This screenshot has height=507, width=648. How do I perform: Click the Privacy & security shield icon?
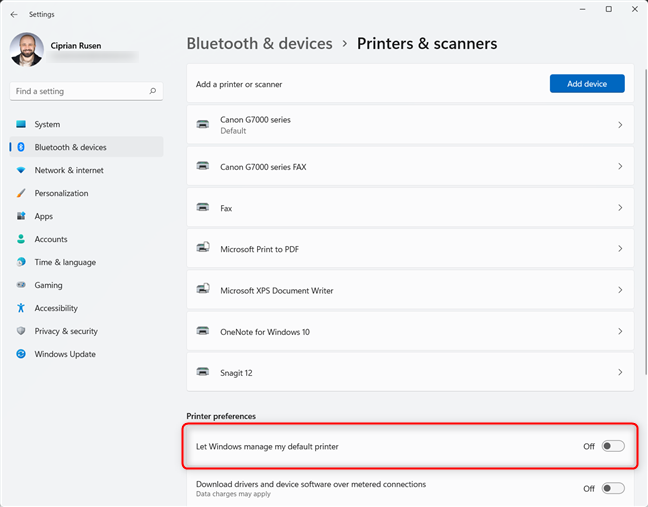click(x=21, y=331)
